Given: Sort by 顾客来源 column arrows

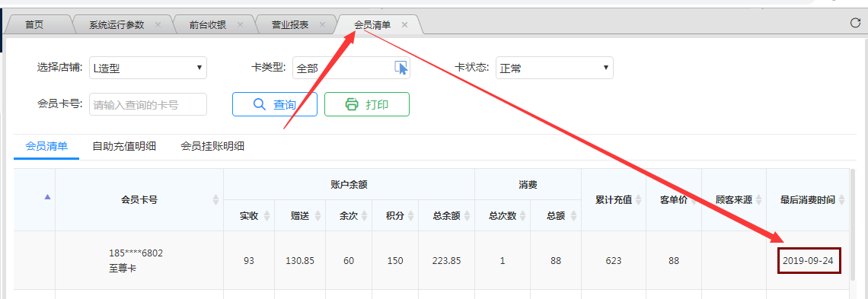Looking at the screenshot, I should [x=758, y=200].
